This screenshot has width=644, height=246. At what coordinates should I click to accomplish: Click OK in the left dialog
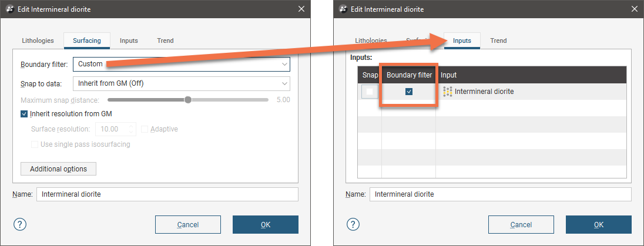[x=266, y=225]
